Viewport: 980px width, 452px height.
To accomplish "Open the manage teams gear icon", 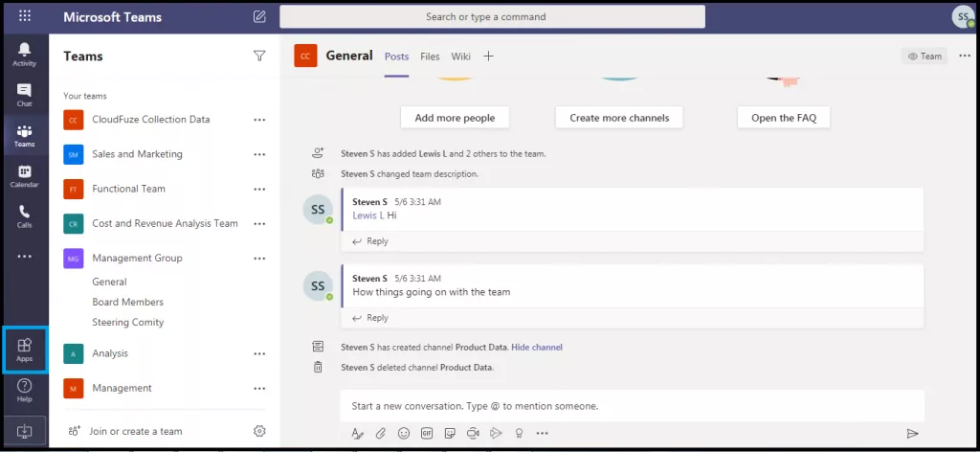I will [259, 431].
